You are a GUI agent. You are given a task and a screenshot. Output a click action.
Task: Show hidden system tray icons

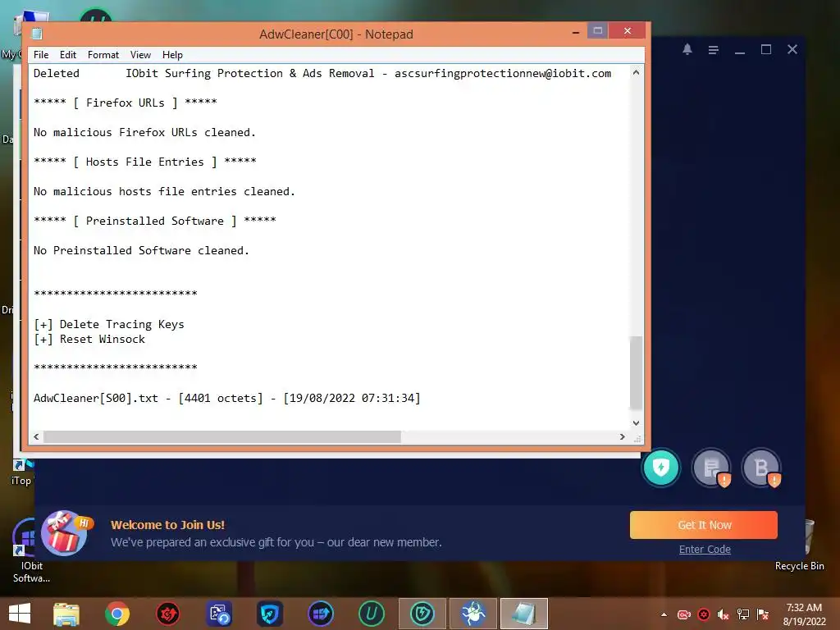(664, 614)
